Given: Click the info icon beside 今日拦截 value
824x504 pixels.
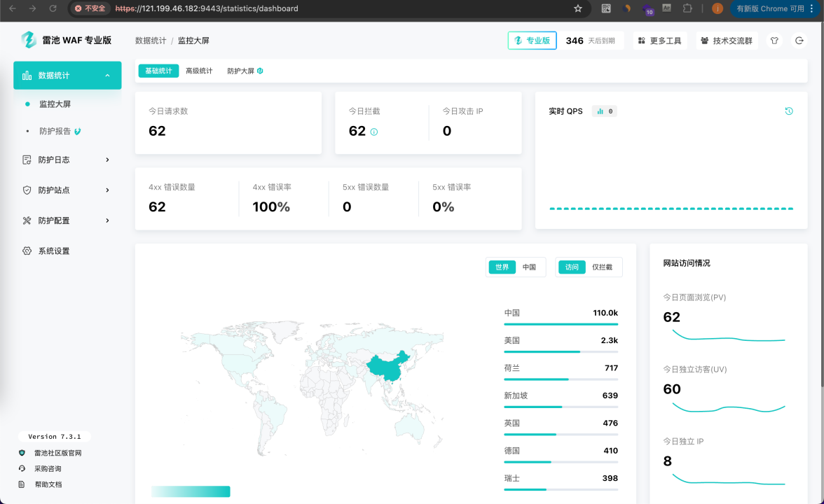Looking at the screenshot, I should click(x=374, y=132).
